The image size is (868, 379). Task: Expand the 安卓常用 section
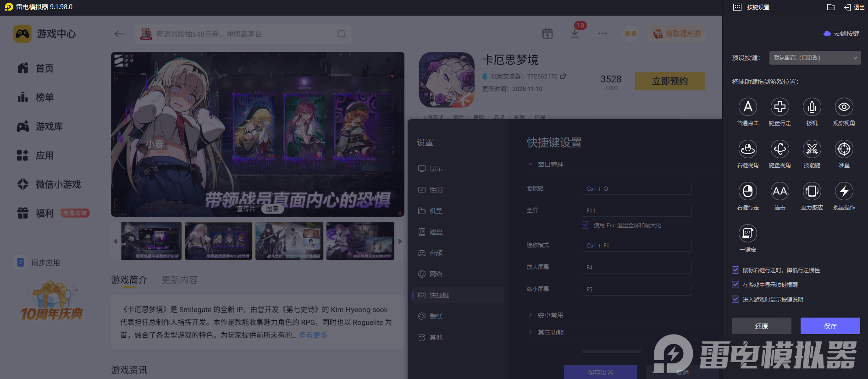pos(546,315)
